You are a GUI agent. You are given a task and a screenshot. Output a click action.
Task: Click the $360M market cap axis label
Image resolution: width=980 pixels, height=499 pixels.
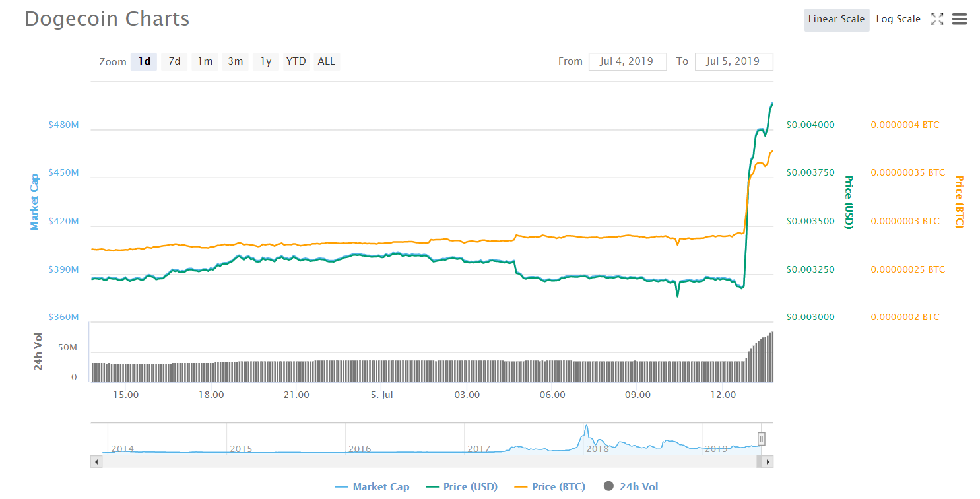pyautogui.click(x=63, y=317)
